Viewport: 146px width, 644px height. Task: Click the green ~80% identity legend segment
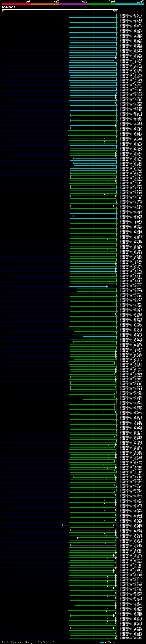[101, 4]
